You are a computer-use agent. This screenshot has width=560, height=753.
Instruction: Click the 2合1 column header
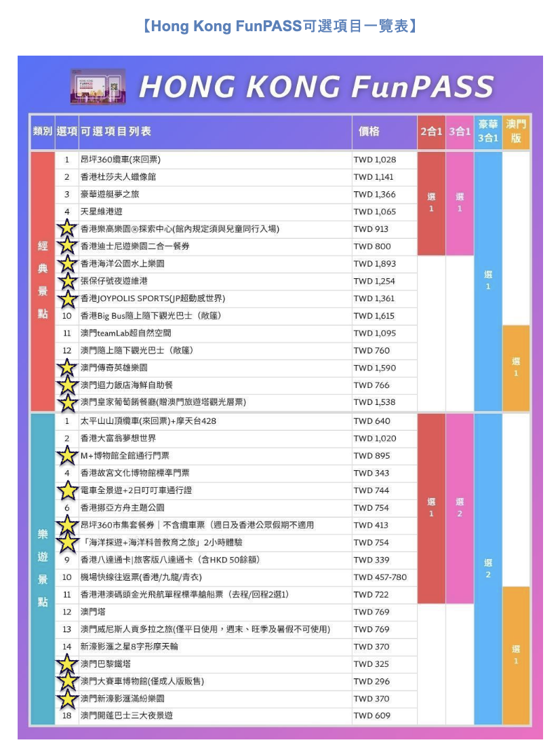click(431, 132)
